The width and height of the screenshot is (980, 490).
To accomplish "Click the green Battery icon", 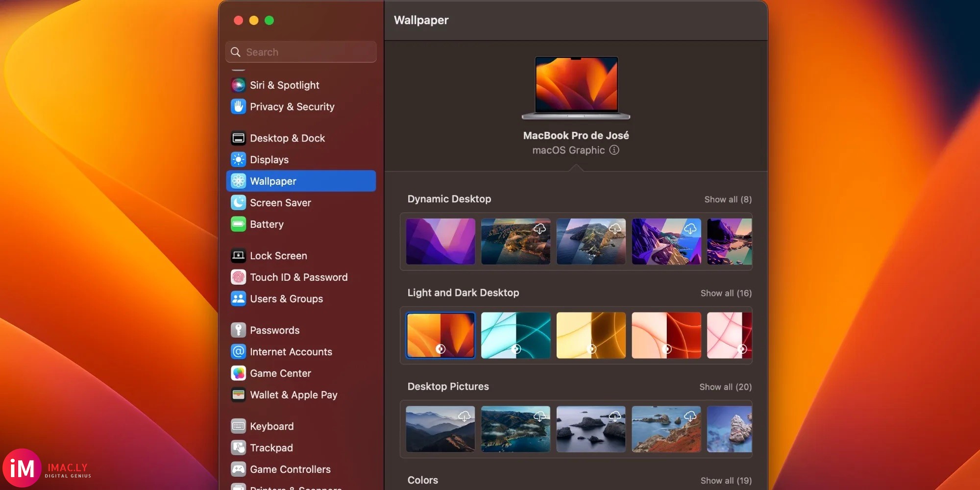I will [x=238, y=224].
